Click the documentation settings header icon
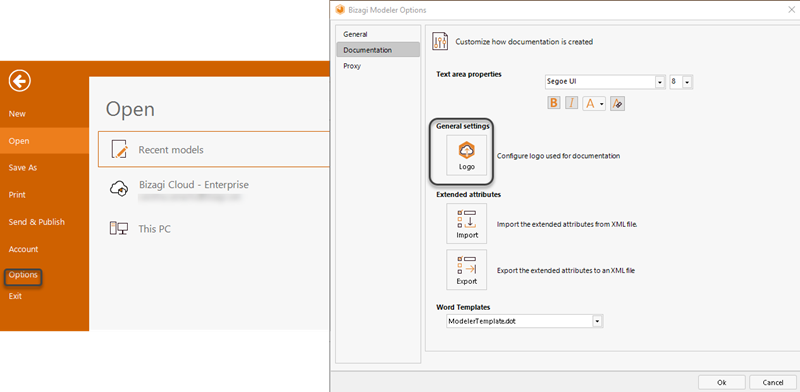Image resolution: width=800 pixels, height=392 pixels. 440,41
